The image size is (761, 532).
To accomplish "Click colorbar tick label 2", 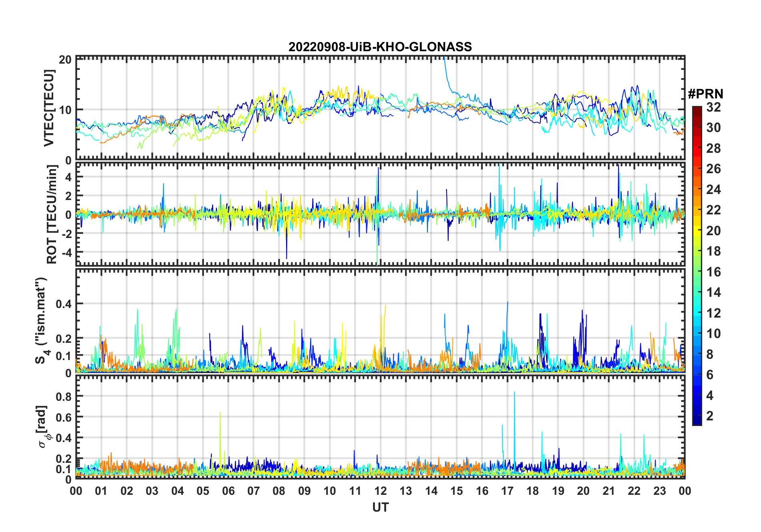I will pos(710,416).
